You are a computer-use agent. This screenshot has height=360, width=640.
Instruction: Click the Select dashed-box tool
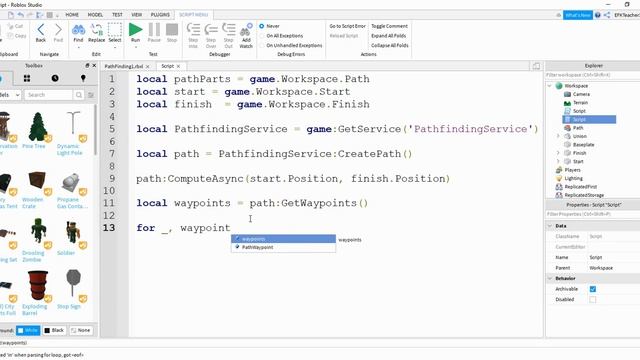click(x=115, y=30)
